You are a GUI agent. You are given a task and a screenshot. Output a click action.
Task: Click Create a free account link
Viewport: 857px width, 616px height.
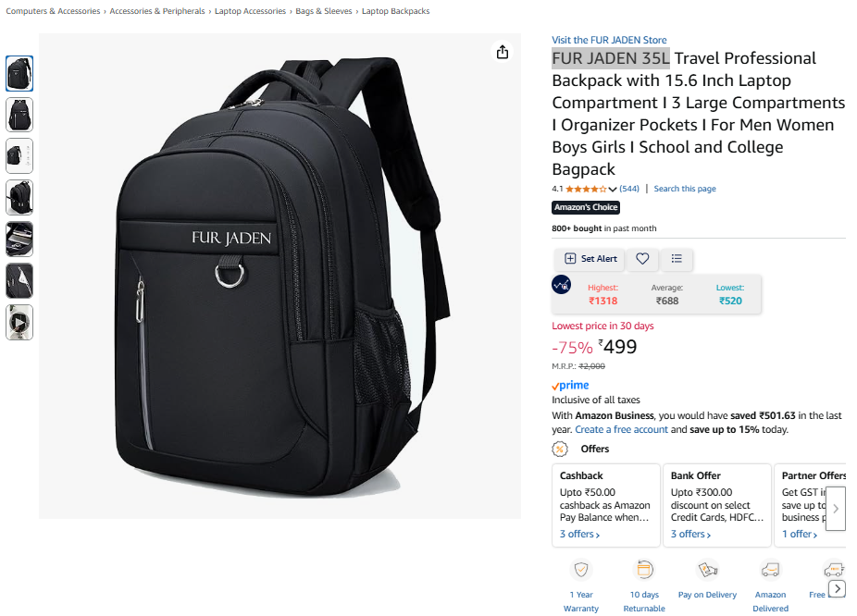tap(621, 429)
